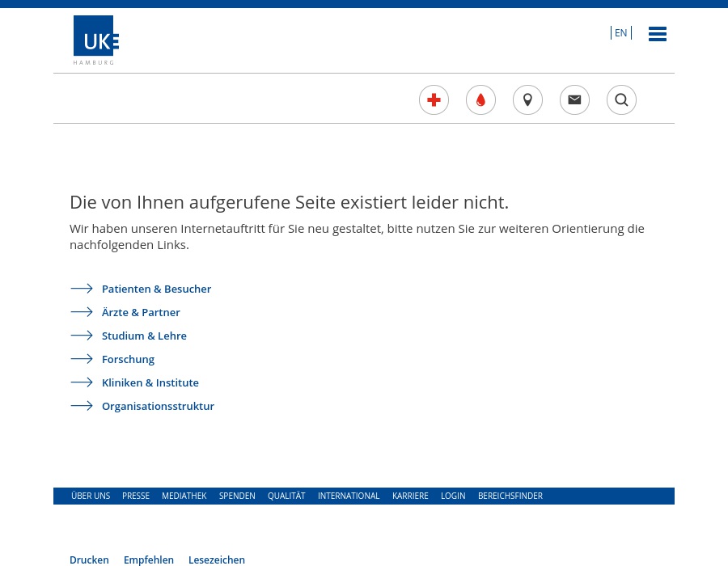Click the UKE Hamburg logo
This screenshot has height=566, width=728.
point(95,40)
